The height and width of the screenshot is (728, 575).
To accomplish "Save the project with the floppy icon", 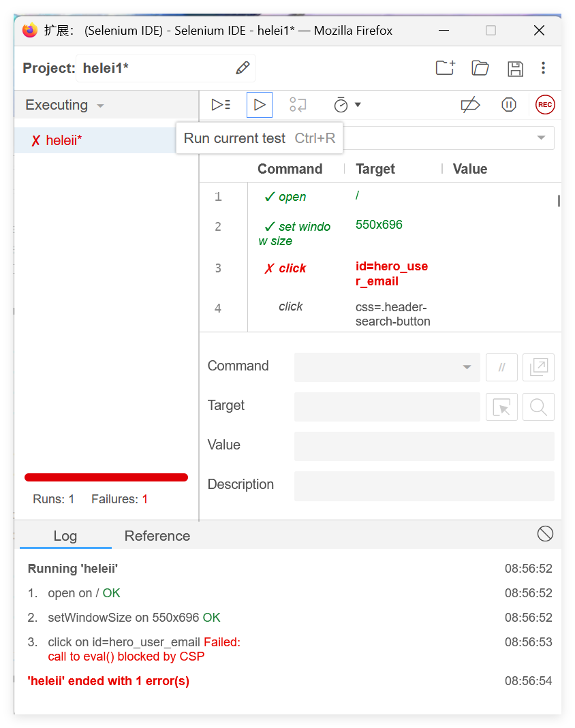I will 515,68.
